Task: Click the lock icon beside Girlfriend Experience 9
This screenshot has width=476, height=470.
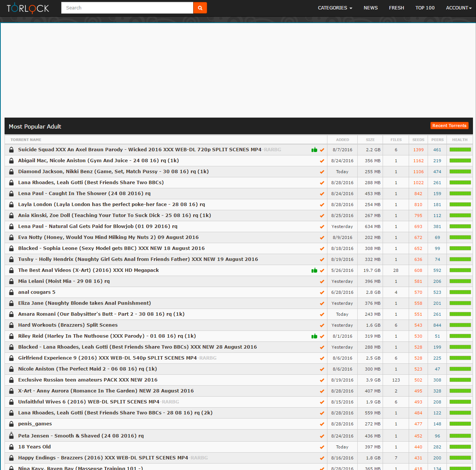Action: (11, 358)
